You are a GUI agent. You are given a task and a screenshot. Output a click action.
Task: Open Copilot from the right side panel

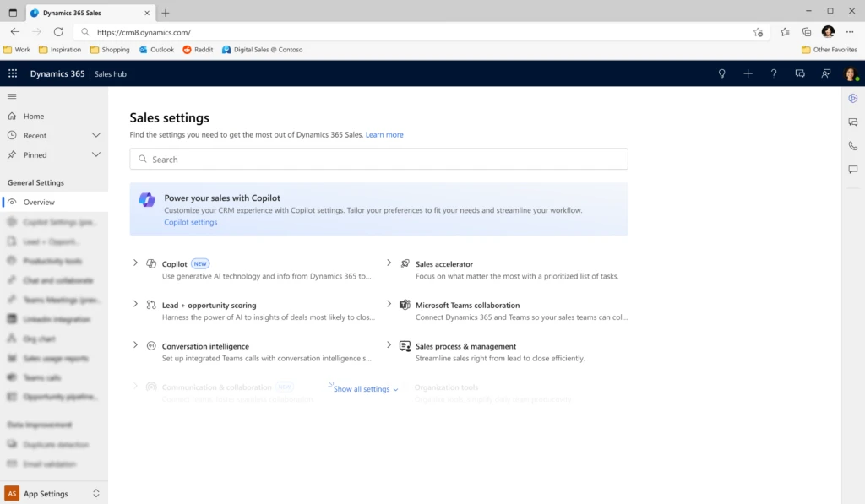tap(852, 98)
